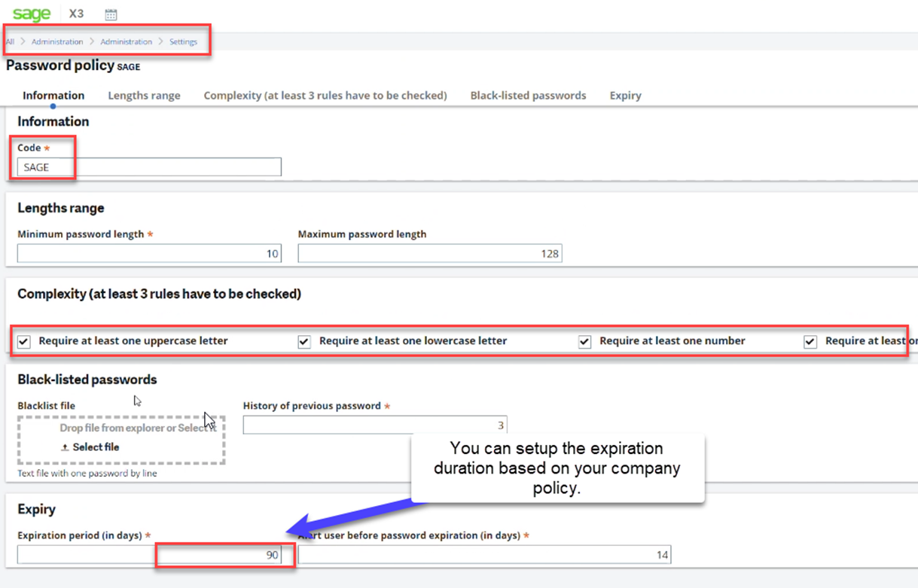Switch to the Information tab
The height and width of the screenshot is (588, 918).
coord(53,95)
